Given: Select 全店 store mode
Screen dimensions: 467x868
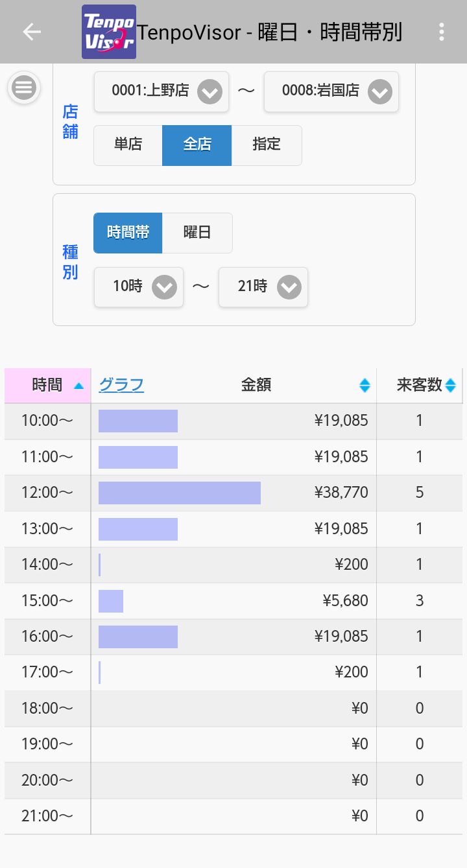Looking at the screenshot, I should point(197,145).
